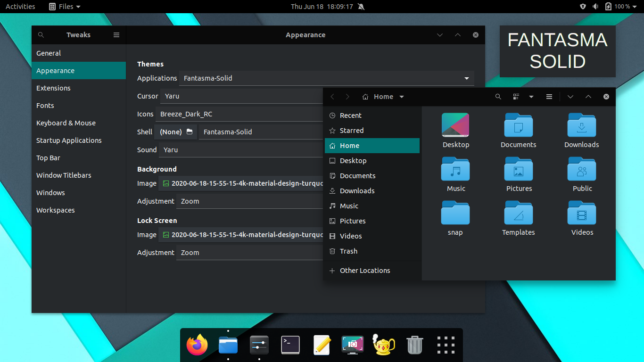This screenshot has width=644, height=362.
Task: Open Startup Applications section
Action: click(79, 140)
